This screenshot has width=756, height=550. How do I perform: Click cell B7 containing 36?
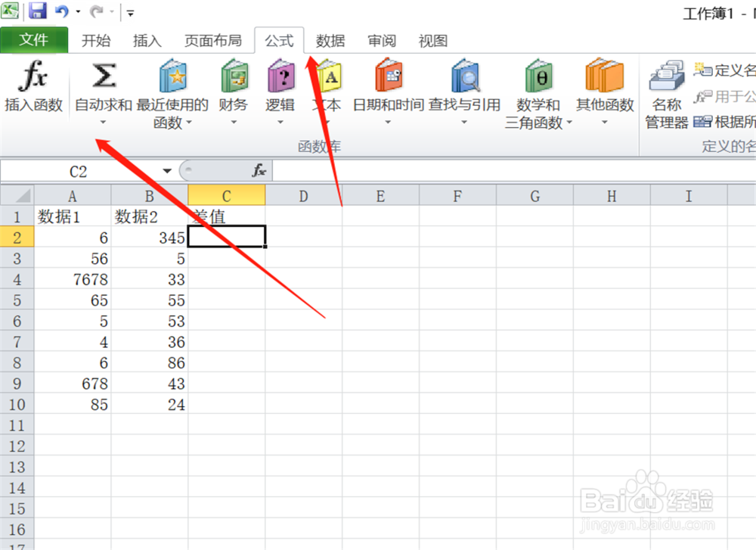pyautogui.click(x=150, y=342)
